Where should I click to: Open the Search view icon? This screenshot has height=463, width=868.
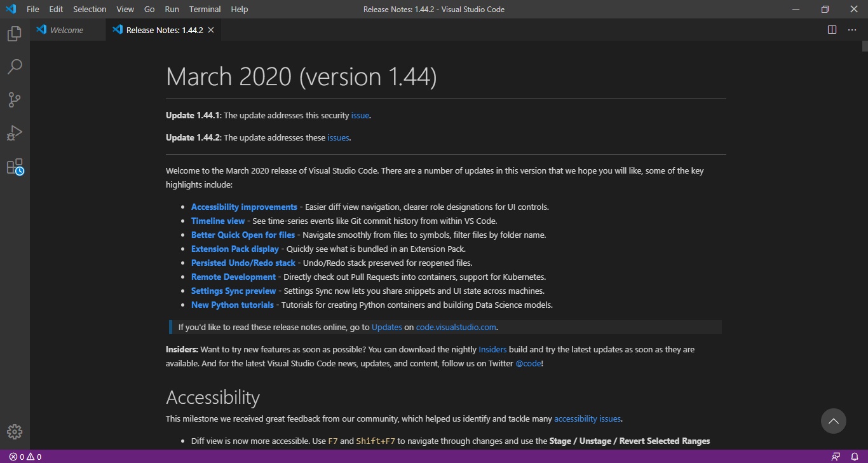click(x=15, y=67)
